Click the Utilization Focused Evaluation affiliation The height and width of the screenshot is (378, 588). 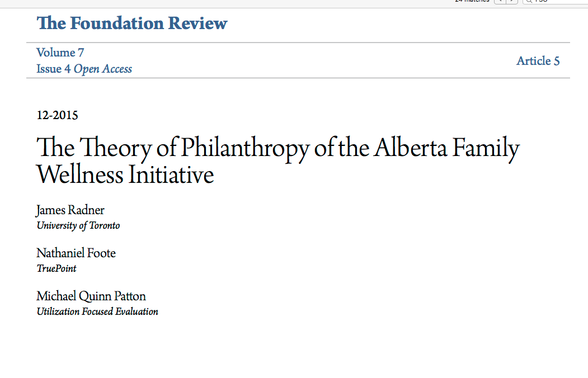[x=97, y=311]
